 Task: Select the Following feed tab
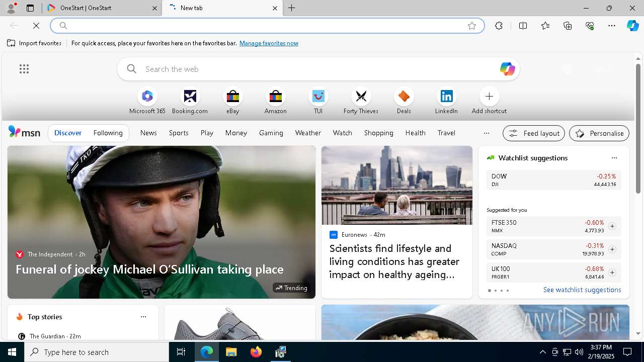pyautogui.click(x=108, y=133)
